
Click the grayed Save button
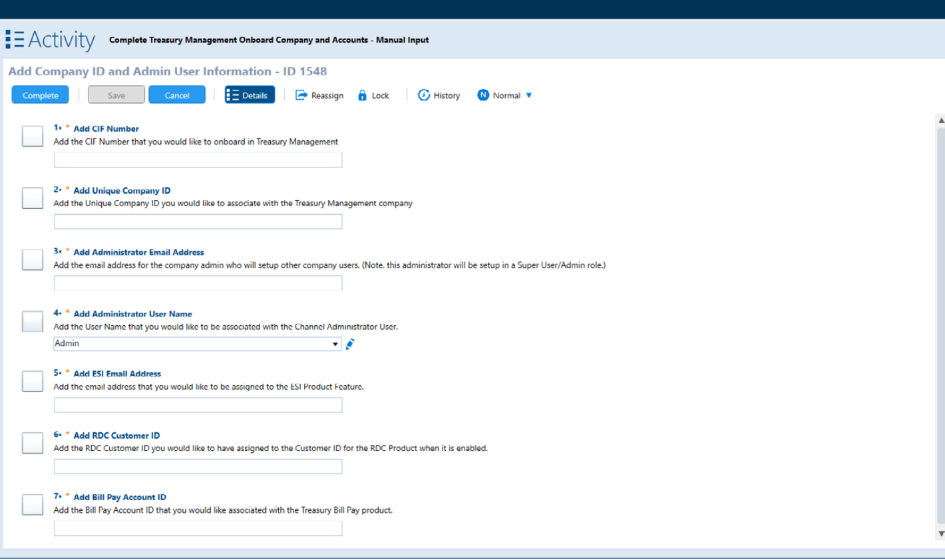116,95
